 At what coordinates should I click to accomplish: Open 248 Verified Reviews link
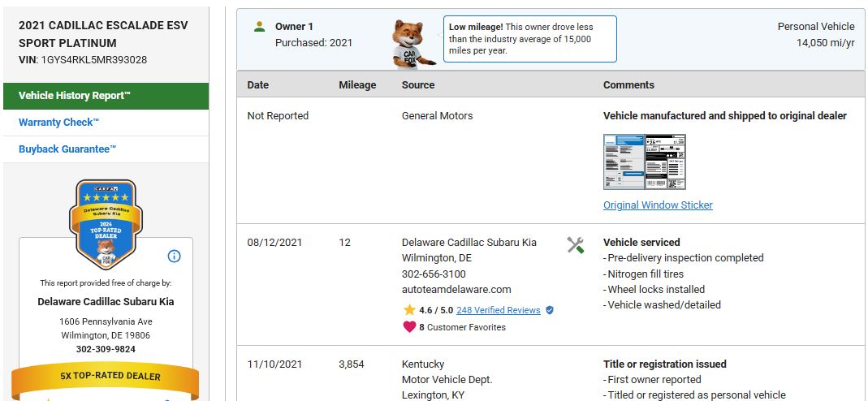(498, 310)
